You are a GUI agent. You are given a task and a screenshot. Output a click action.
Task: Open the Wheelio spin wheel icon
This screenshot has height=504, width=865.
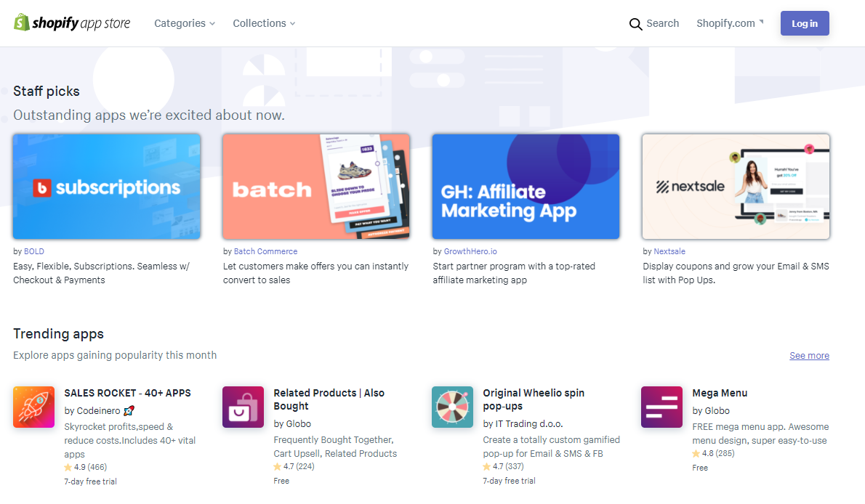point(452,407)
